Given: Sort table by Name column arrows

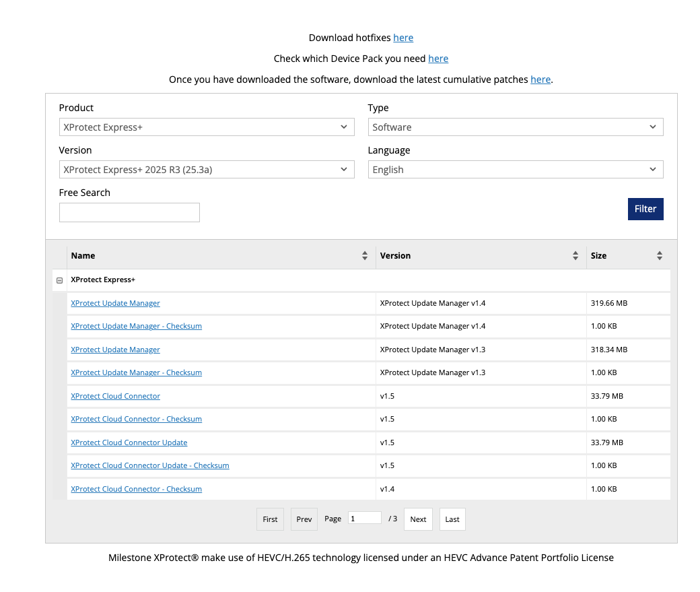Looking at the screenshot, I should (365, 256).
